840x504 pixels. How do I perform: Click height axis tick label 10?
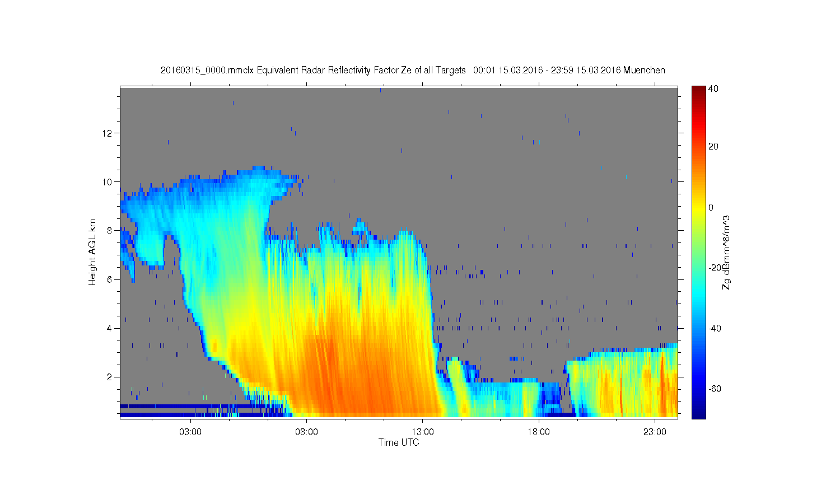(108, 181)
